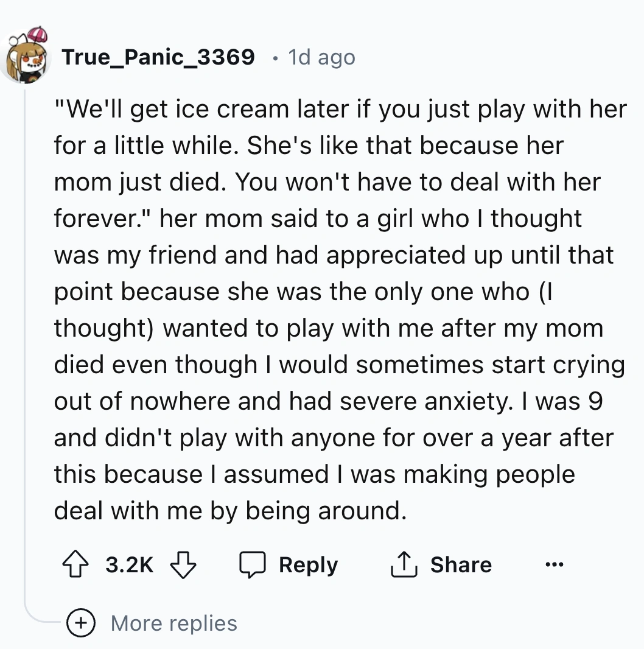644x649 pixels.
Task: Click the separator dot before the timestamp
Action: point(275,58)
